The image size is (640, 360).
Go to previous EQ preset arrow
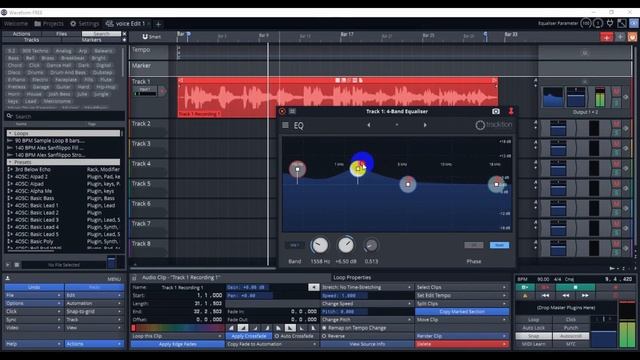click(369, 125)
